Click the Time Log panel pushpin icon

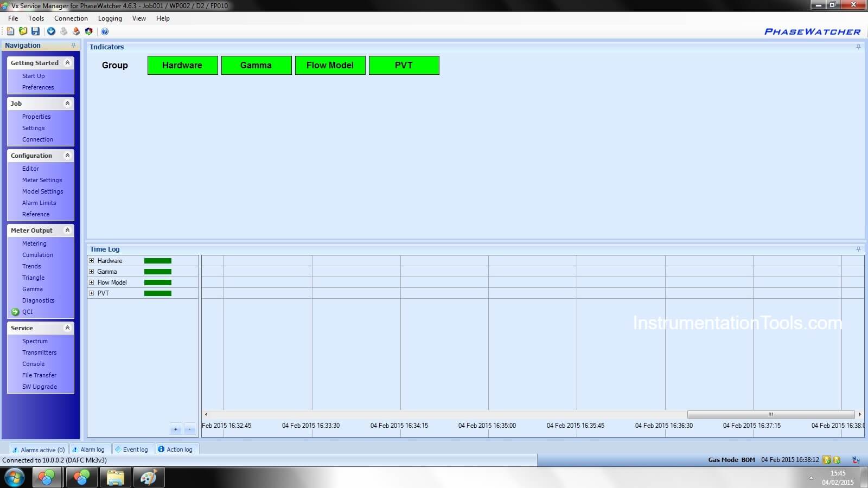coord(858,249)
